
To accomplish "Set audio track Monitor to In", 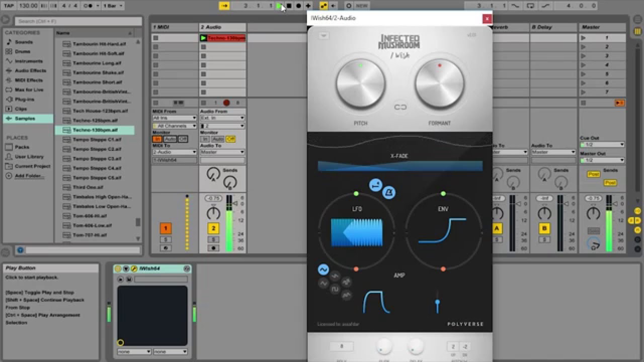I will [205, 139].
